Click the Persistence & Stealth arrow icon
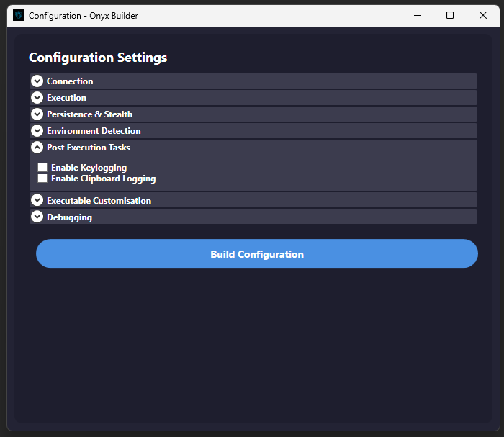Screen dimensions: 504x437 [x=37, y=114]
